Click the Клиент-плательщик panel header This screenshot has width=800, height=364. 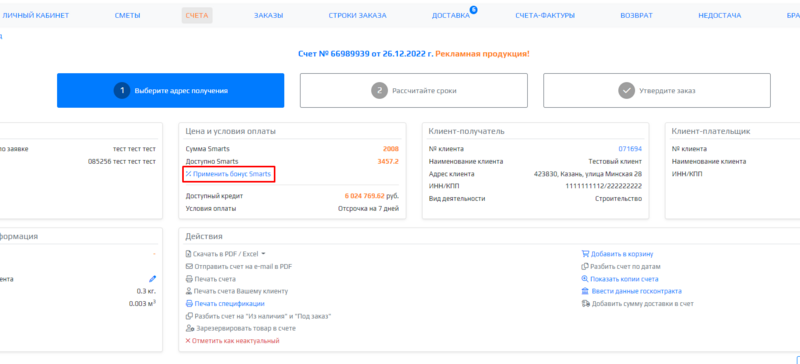pos(711,132)
